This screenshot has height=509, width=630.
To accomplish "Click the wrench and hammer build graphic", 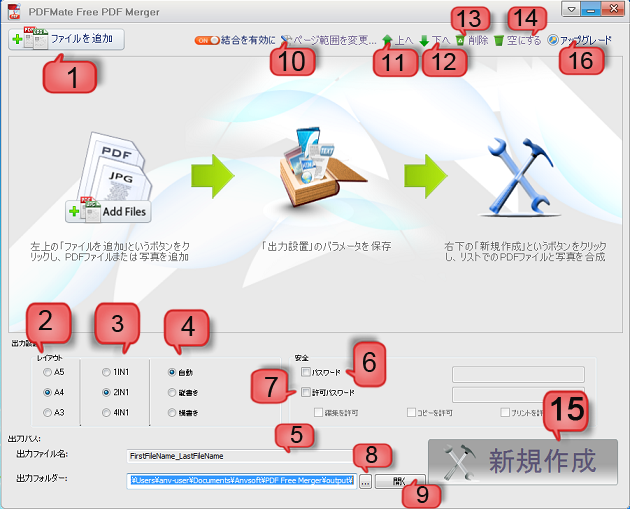I will 520,176.
